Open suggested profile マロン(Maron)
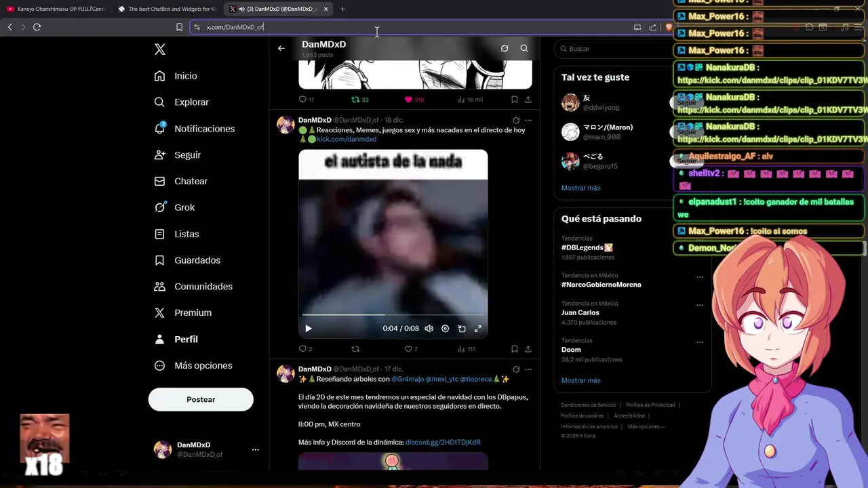868x488 pixels. [608, 127]
